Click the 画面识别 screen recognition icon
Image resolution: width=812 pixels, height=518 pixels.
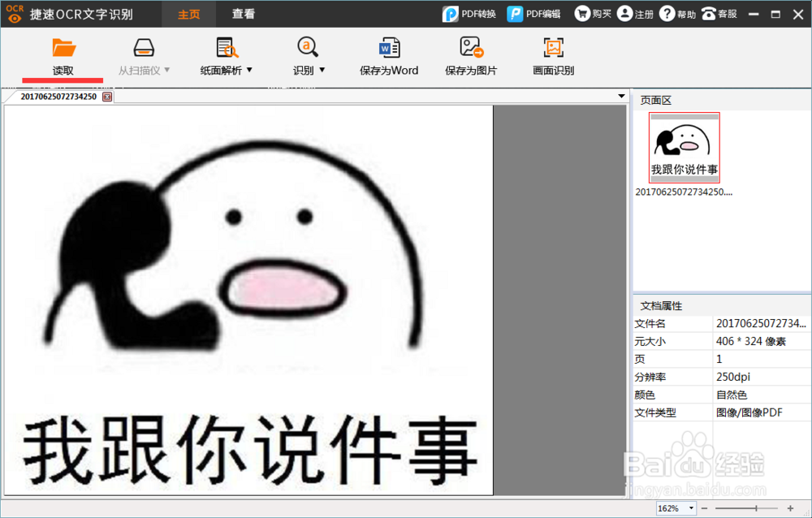pyautogui.click(x=553, y=47)
